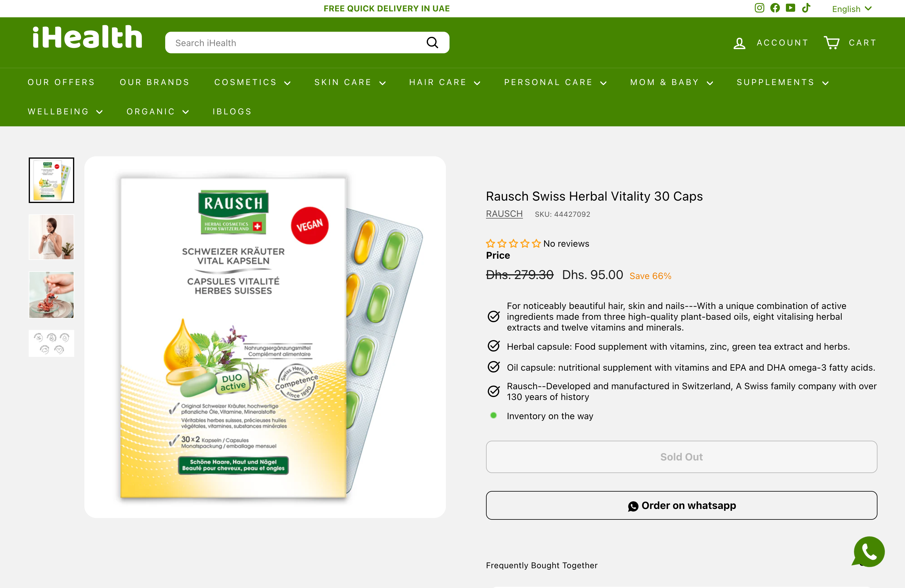The width and height of the screenshot is (905, 588).
Task: Open the account profile icon
Action: point(739,43)
